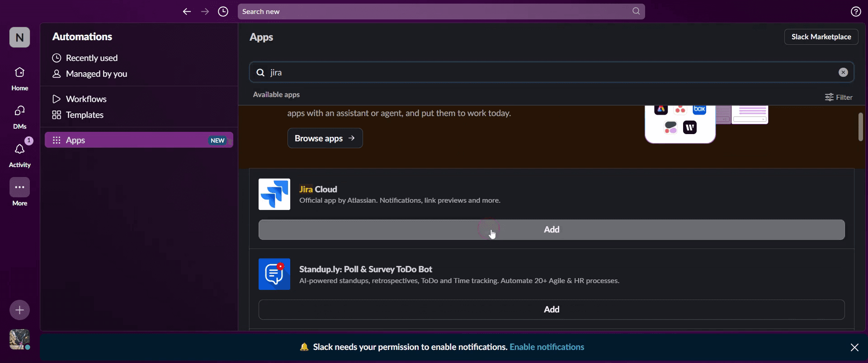Image resolution: width=868 pixels, height=363 pixels.
Task: Click the Automations heading
Action: (x=82, y=37)
